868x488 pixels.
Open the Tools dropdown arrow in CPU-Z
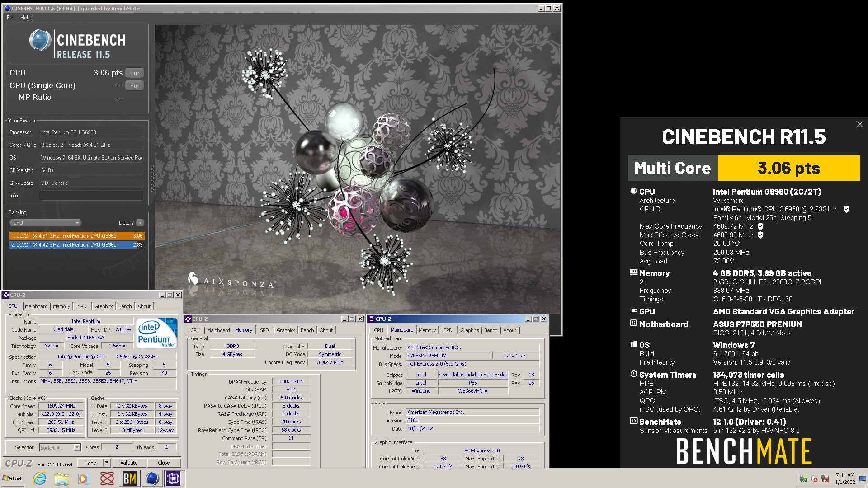107,463
